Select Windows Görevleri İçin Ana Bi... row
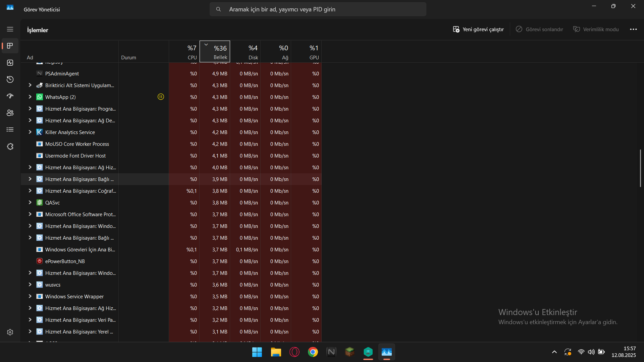Viewport: 644px width, 362px height. (171, 249)
